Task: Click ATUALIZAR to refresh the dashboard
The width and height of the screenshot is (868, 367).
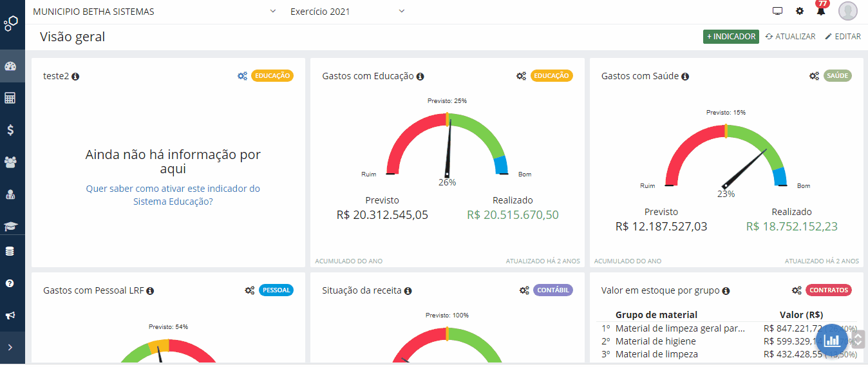Action: click(790, 37)
